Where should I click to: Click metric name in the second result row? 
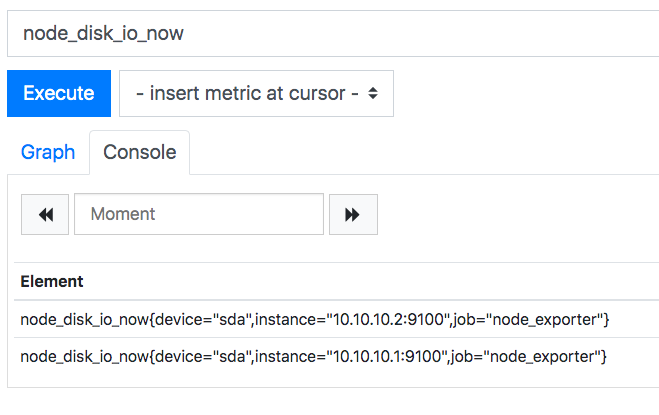point(85,357)
